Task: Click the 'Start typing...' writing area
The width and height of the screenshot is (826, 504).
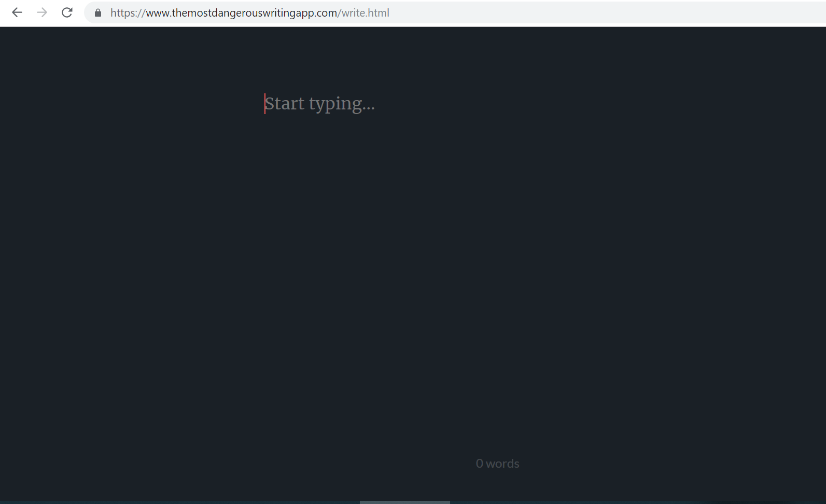Action: click(319, 104)
